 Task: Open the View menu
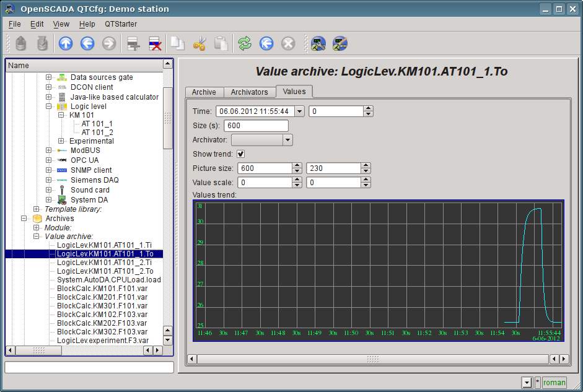pyautogui.click(x=61, y=24)
